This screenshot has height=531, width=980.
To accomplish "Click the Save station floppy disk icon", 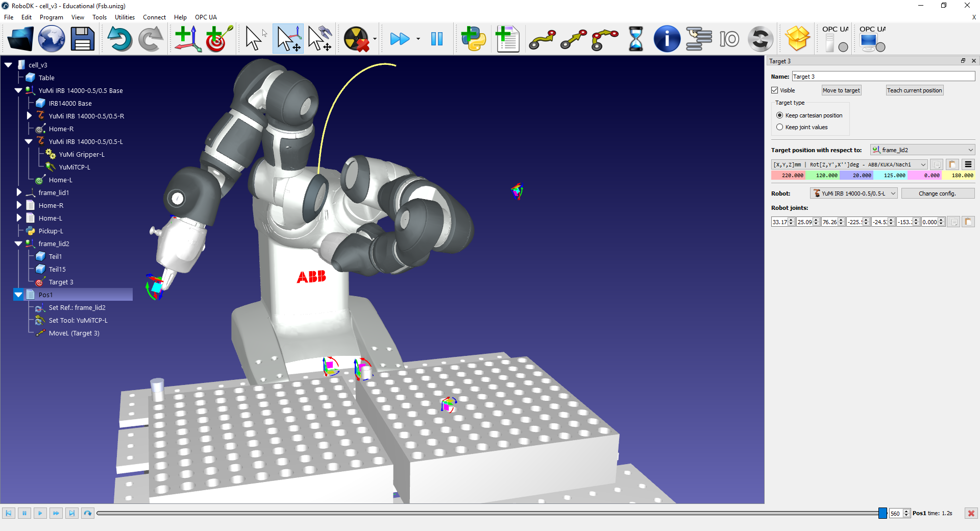I will click(82, 39).
